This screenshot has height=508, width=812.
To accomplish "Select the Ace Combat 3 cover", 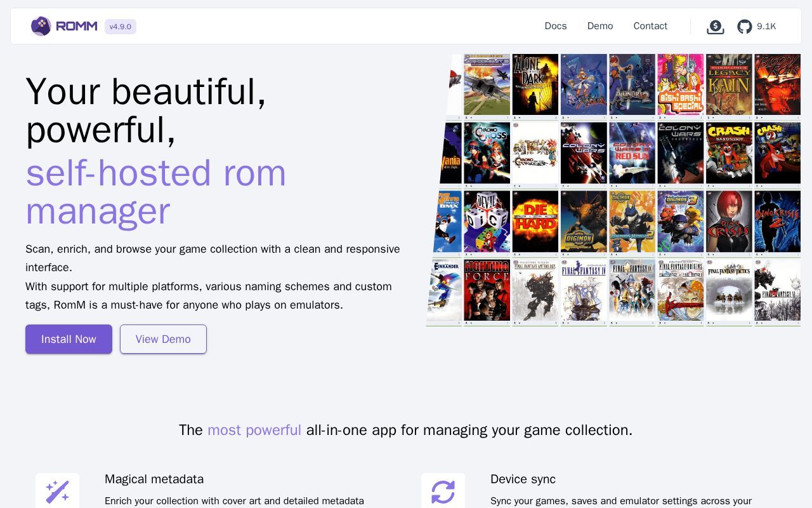I will 487,84.
